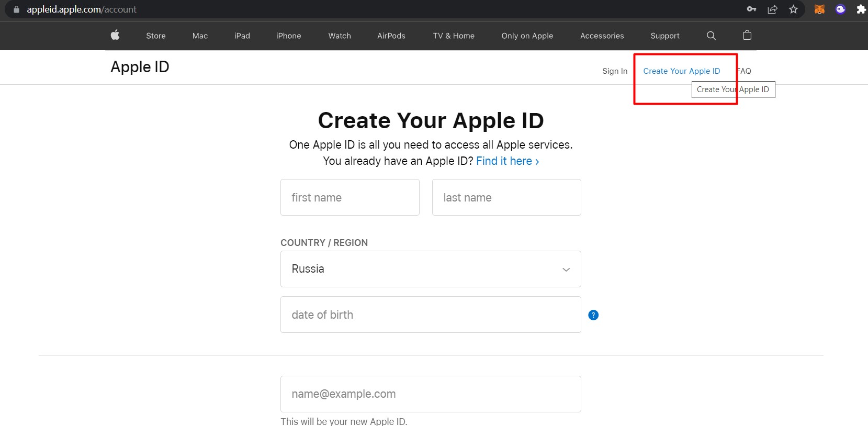Click the last name field

pyautogui.click(x=506, y=197)
